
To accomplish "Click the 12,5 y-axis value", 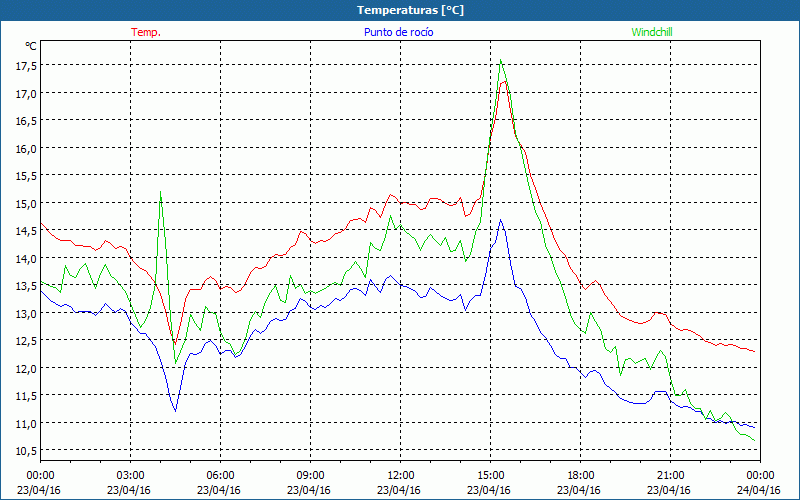I will pos(27,340).
